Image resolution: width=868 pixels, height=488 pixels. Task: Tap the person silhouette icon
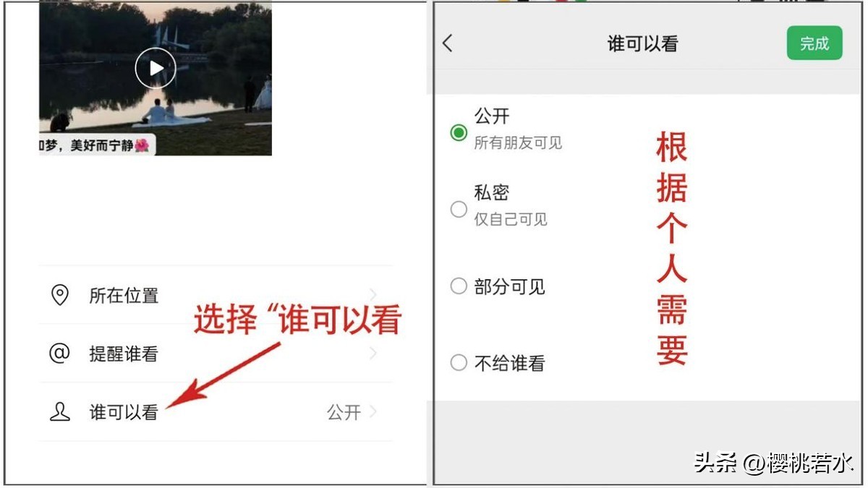59,412
